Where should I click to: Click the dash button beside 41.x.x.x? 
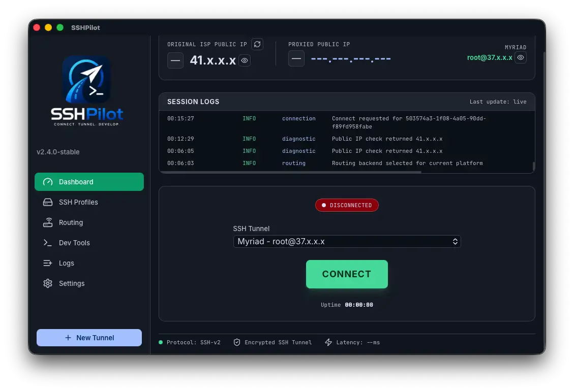coord(175,60)
